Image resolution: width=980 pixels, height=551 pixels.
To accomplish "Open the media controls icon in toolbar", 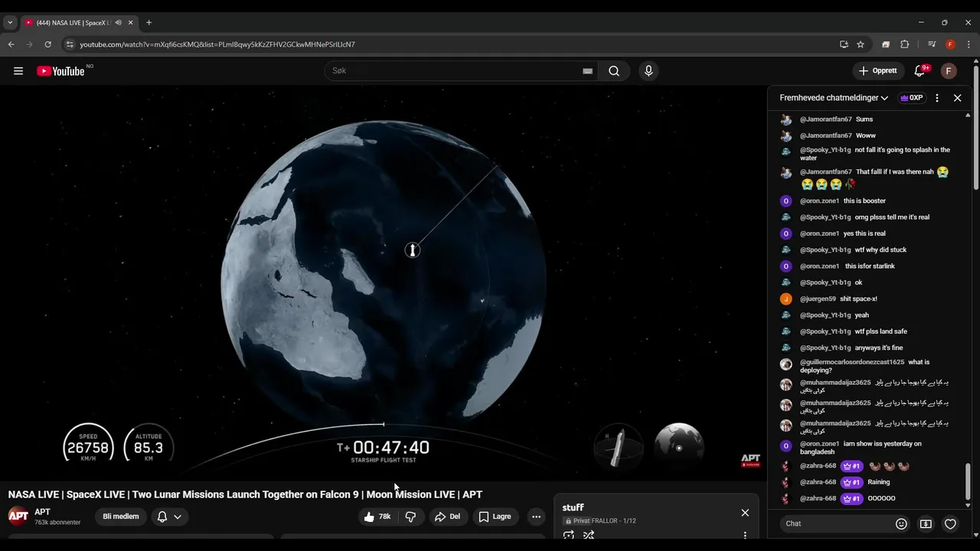I will point(932,44).
